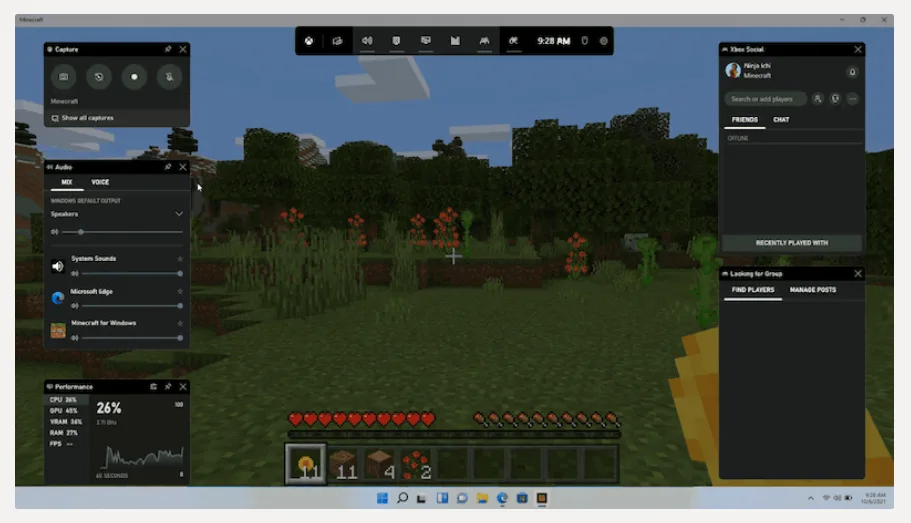Viewport: 911px width, 523px height.
Task: Adjust the System Sounds volume slider
Action: [131, 273]
